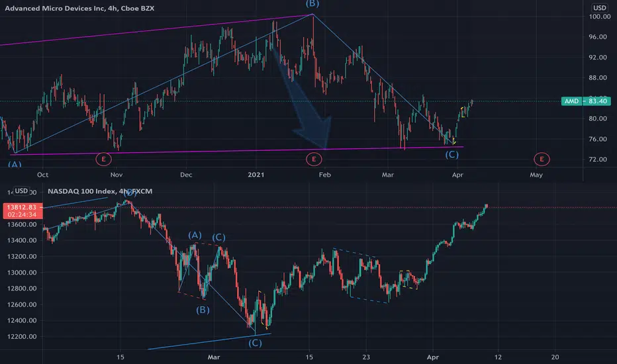Click Nov on the AMD time axis
This screenshot has height=364, width=617.
coord(117,175)
